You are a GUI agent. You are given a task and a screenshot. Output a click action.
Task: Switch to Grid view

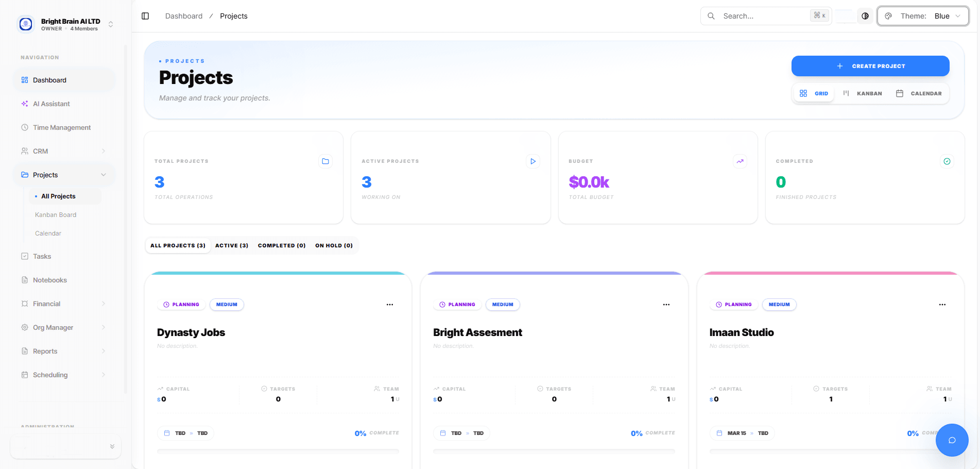tap(814, 93)
